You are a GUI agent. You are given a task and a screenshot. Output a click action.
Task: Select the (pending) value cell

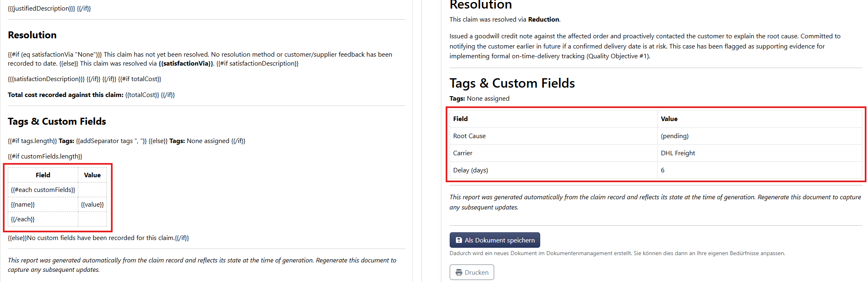(760, 136)
